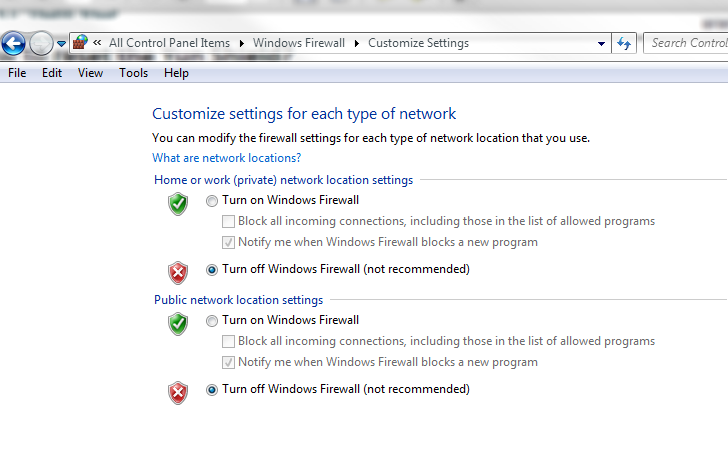Open the Help menu

coord(176,73)
